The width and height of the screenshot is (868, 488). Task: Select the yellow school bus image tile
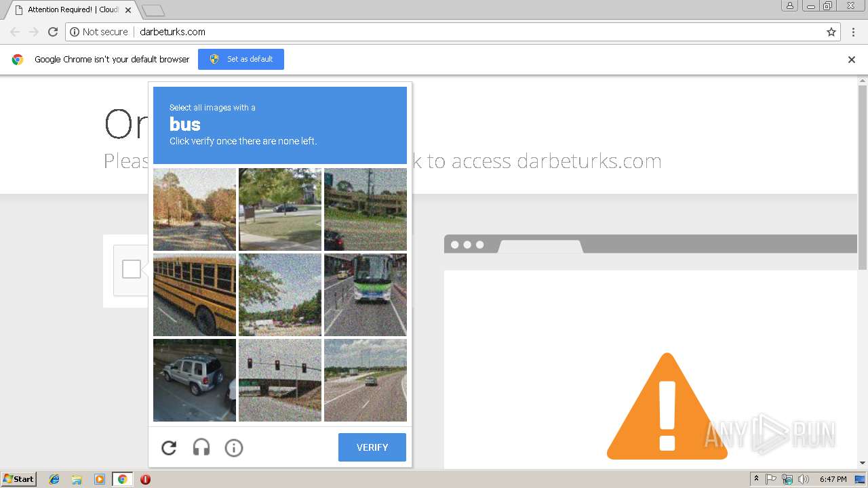click(x=195, y=295)
